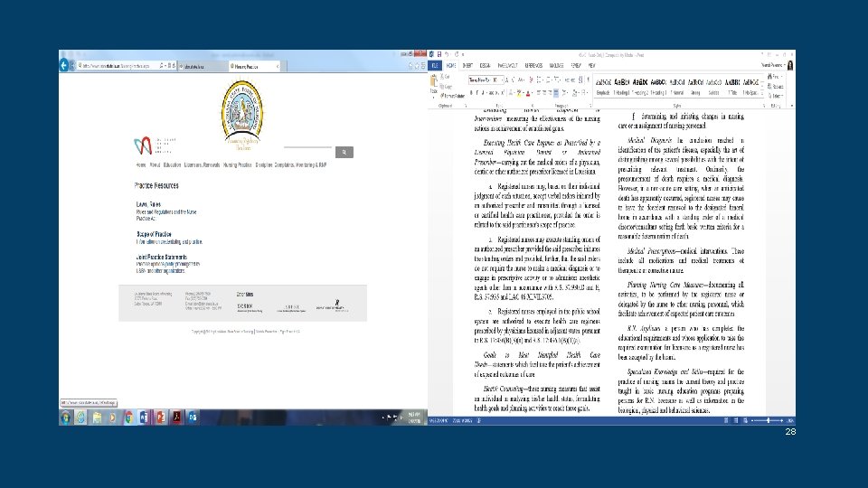The image size is (868, 488).
Task: Open the Scope of Practice link
Action: [154, 234]
